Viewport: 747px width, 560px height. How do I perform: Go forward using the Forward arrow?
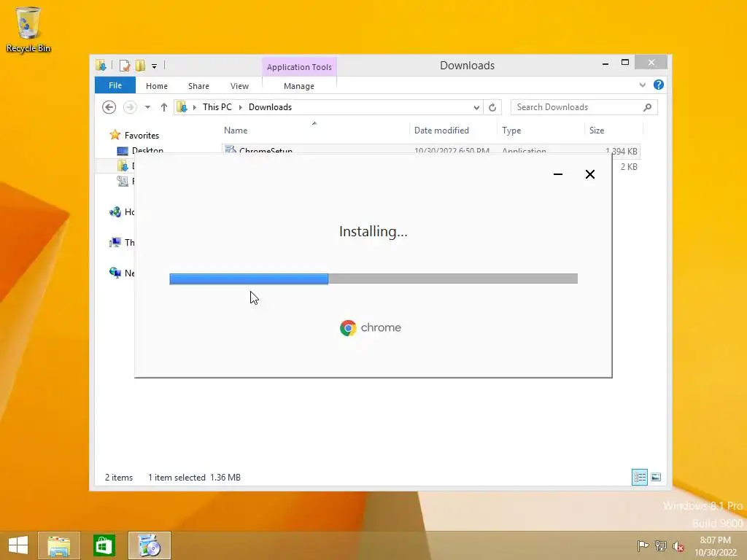pyautogui.click(x=130, y=107)
